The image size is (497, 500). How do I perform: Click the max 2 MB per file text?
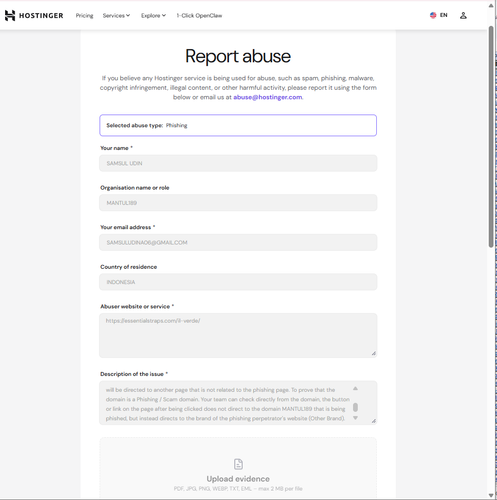coord(280,489)
